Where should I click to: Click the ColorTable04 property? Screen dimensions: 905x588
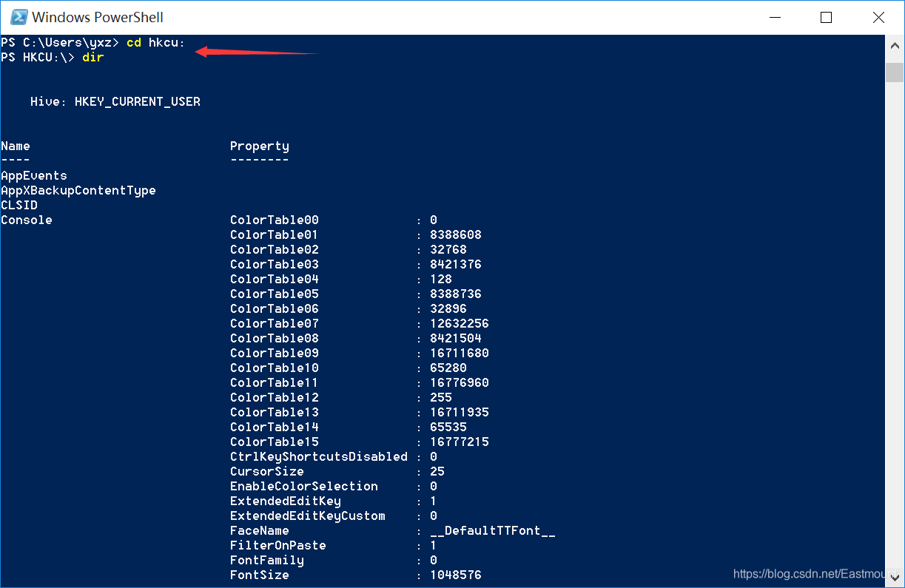coord(275,279)
